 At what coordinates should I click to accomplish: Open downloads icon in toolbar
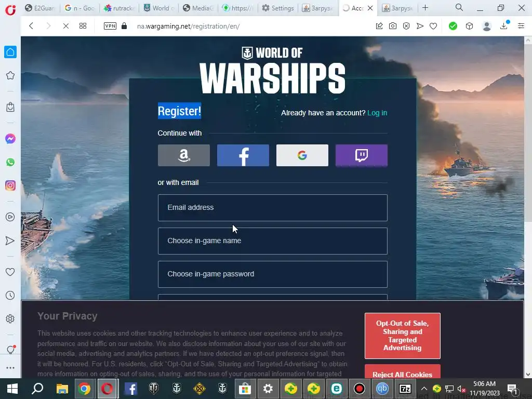click(x=504, y=26)
